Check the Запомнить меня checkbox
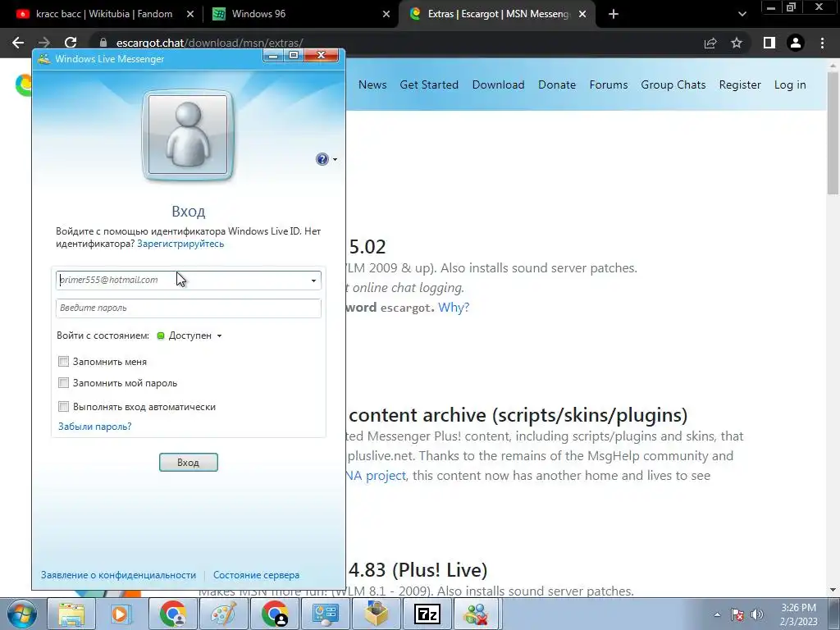 [64, 362]
